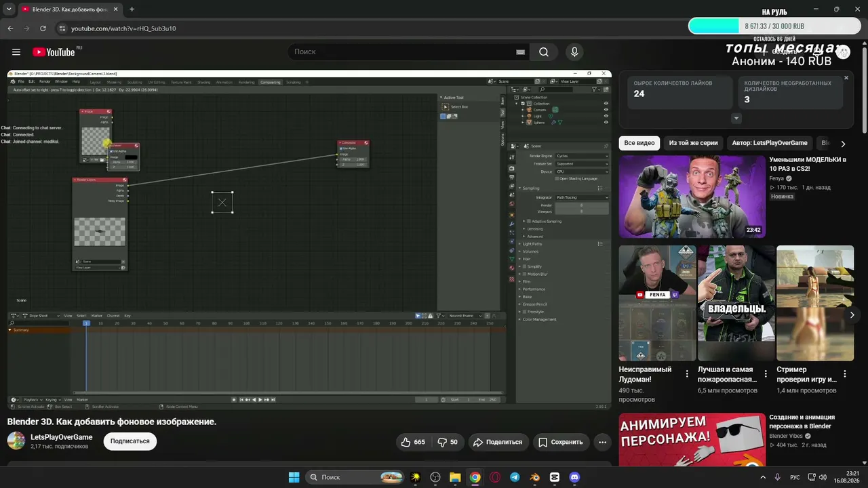Click the Chrome address bar URL
This screenshot has width=868, height=488.
tap(124, 28)
